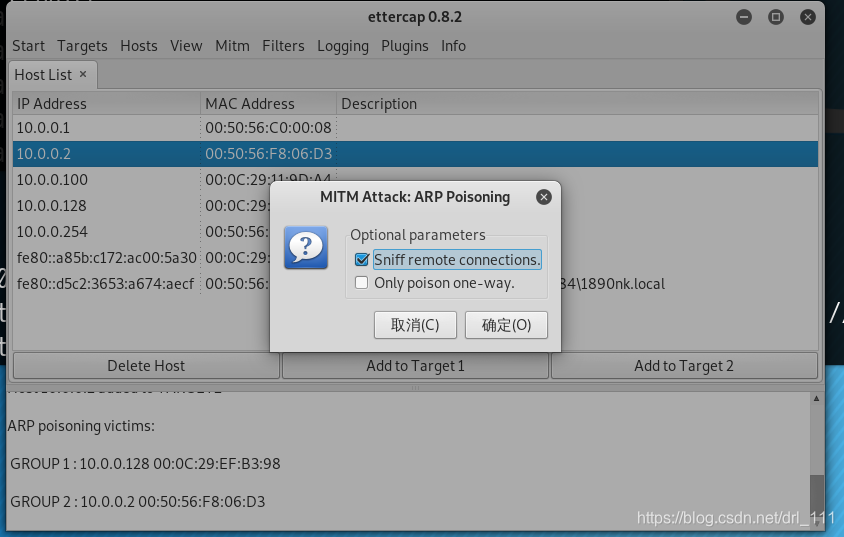This screenshot has height=537, width=844.
Task: Open the Start menu
Action: (x=29, y=46)
